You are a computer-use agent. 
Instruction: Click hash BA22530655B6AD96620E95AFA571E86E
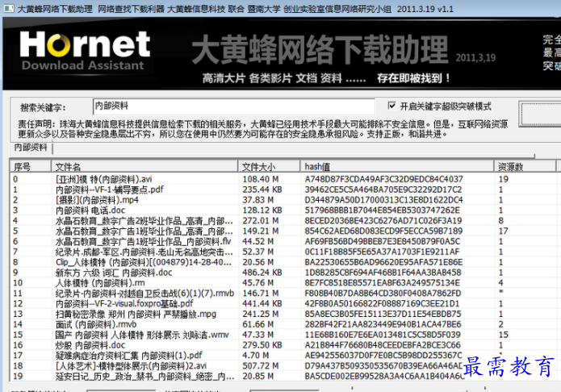coord(383,262)
